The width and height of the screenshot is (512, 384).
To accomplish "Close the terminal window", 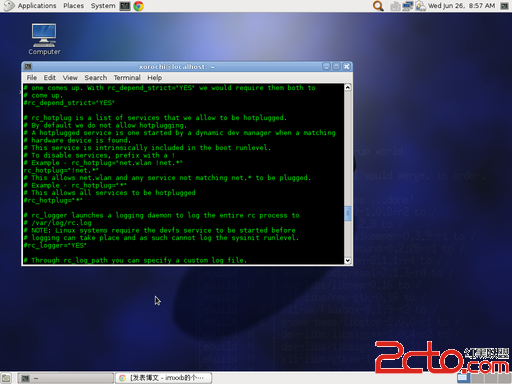I will click(x=347, y=66).
